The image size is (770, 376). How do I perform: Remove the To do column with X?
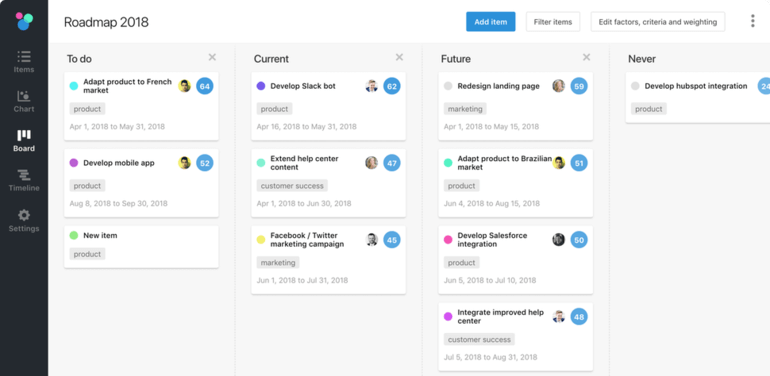coord(212,57)
